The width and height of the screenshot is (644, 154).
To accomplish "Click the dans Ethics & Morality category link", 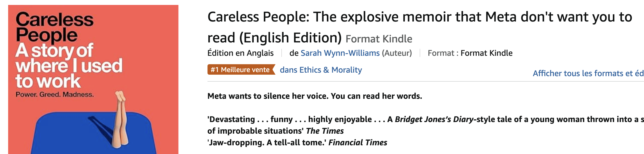I will (321, 70).
